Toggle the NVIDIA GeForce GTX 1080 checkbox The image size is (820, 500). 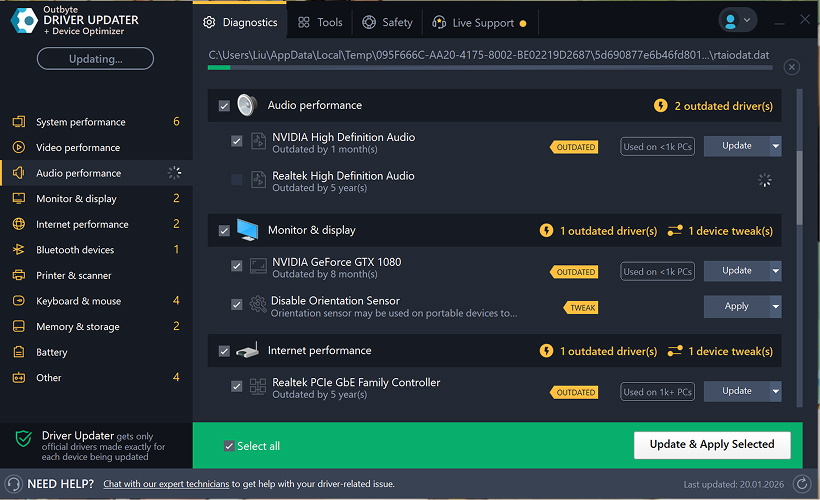(237, 267)
